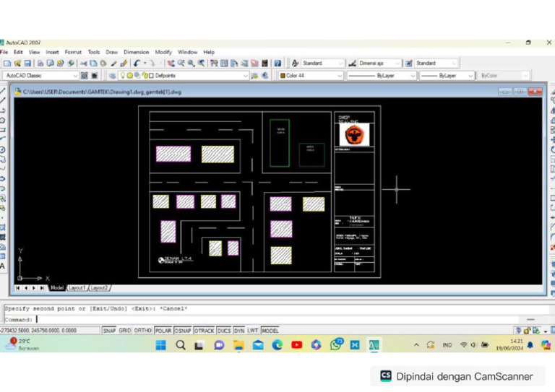Open the Dimensi aja dimension style dropdown

tap(379, 64)
